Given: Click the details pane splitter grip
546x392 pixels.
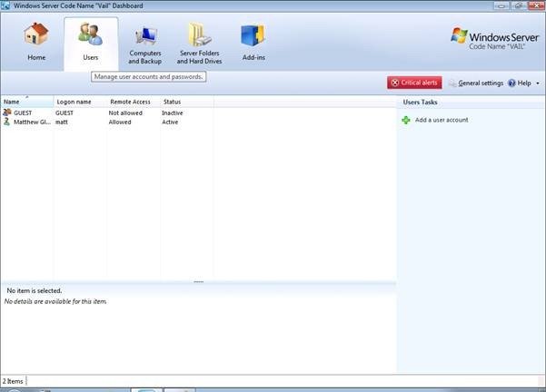Looking at the screenshot, I should pyautogui.click(x=198, y=281).
